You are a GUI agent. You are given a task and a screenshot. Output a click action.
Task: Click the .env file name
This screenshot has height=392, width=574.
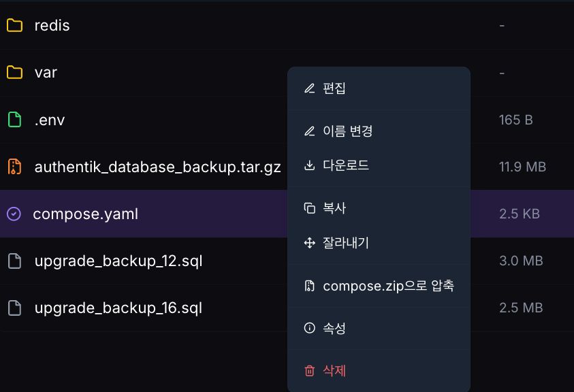[49, 119]
